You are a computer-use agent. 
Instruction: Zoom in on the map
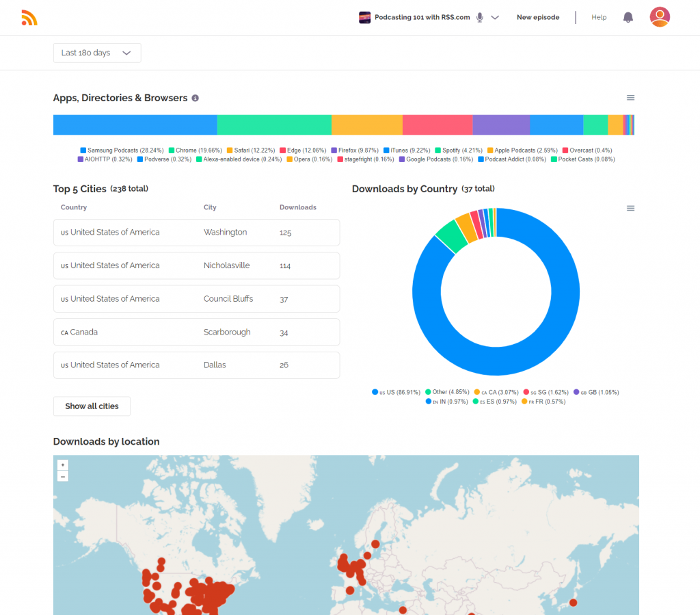[x=63, y=464]
